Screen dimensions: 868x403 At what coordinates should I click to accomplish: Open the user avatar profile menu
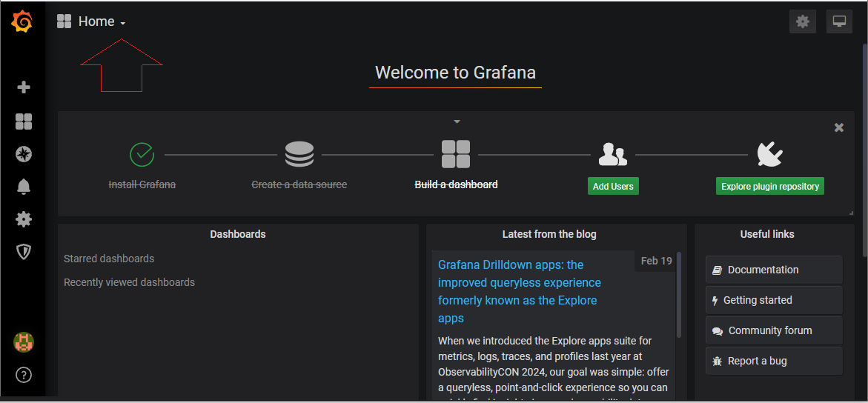[x=24, y=342]
